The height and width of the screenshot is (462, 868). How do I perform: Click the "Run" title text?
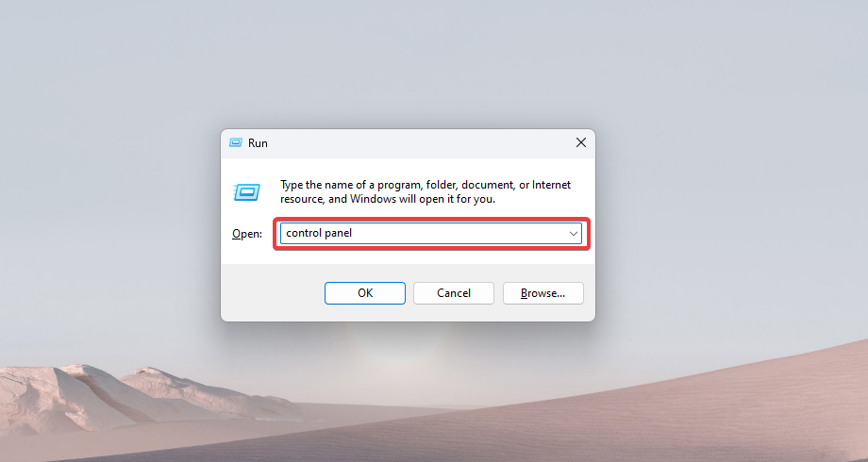pyautogui.click(x=258, y=143)
